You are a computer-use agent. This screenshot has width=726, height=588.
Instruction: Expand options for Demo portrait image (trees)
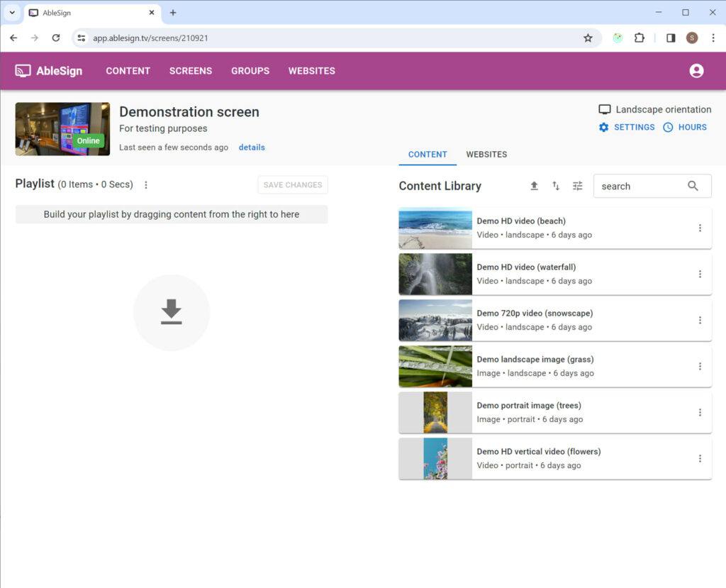[700, 413]
